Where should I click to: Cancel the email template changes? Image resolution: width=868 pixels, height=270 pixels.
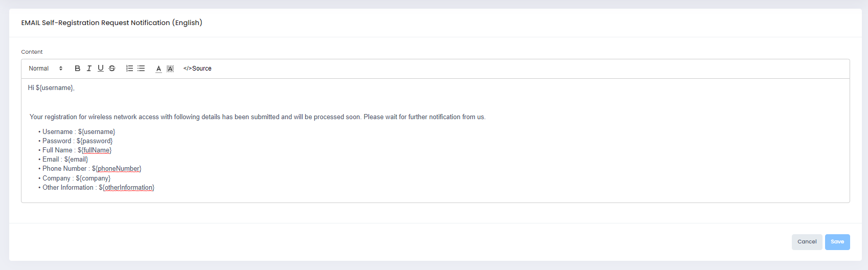pyautogui.click(x=807, y=242)
